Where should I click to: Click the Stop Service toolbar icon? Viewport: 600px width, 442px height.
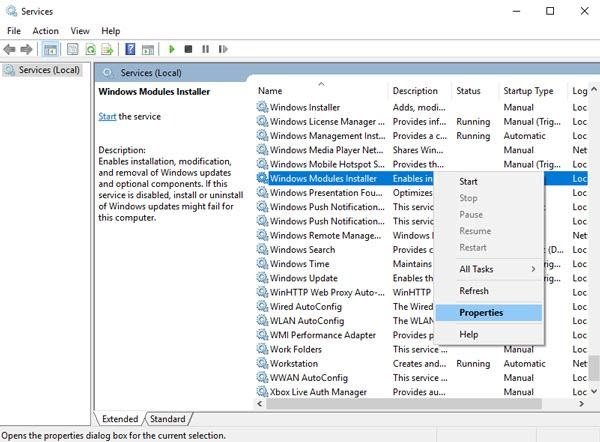coord(188,49)
